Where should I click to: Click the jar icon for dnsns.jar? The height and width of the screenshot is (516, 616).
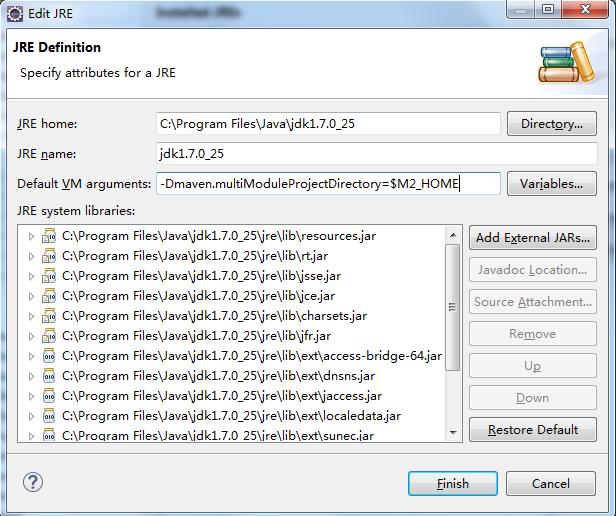(49, 376)
